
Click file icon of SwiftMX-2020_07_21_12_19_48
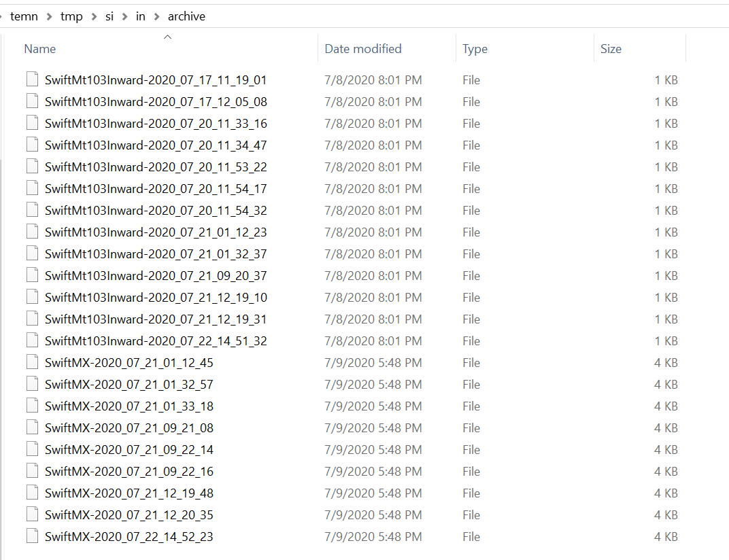[32, 493]
